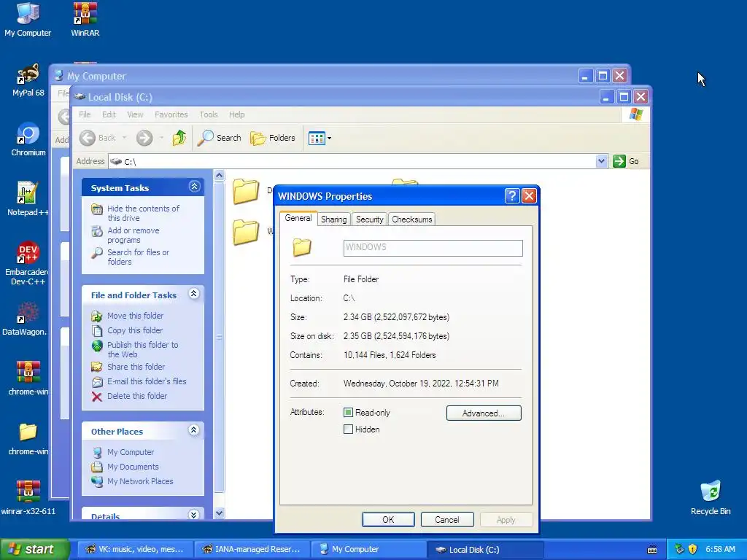Viewport: 747px width, 560px height.
Task: Click OK in WINDOWS Properties
Action: 388,519
